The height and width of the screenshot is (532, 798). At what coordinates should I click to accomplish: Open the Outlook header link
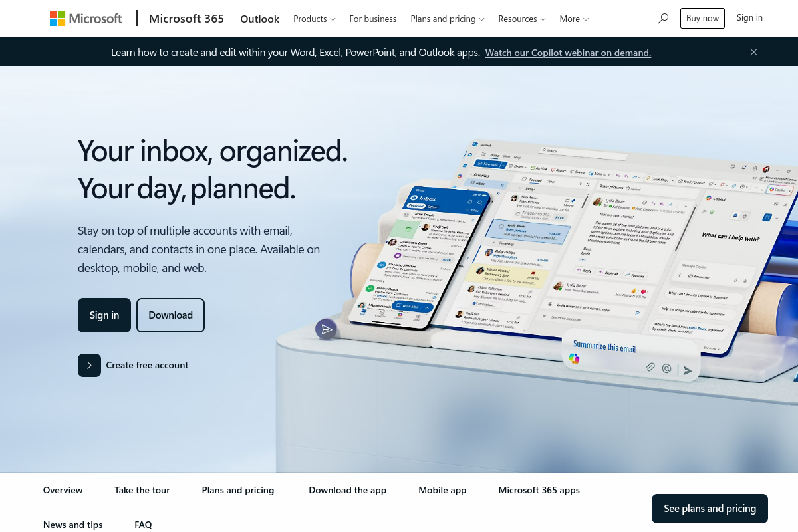pyautogui.click(x=259, y=19)
